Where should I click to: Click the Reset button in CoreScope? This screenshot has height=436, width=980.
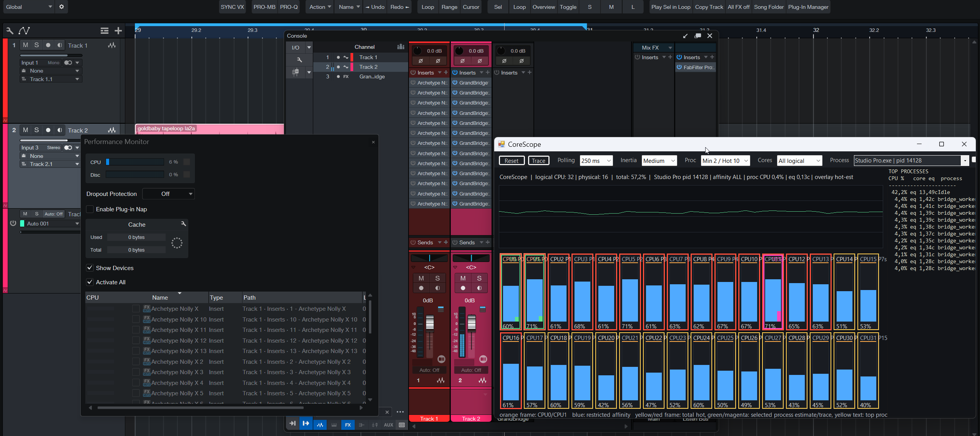512,161
